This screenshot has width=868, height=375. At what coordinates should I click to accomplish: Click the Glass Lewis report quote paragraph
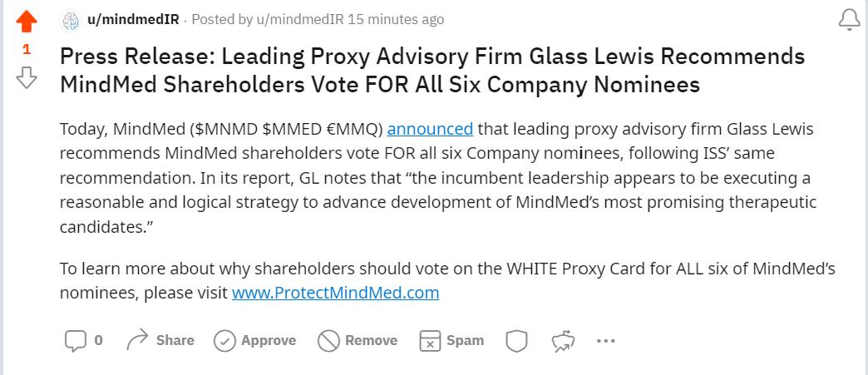pos(438,178)
